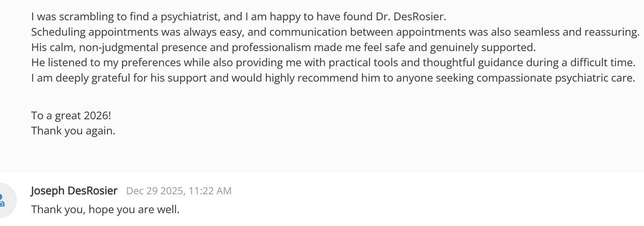Click the Dec 29 2025 message timestamp
This screenshot has height=226, width=644.
click(x=179, y=191)
